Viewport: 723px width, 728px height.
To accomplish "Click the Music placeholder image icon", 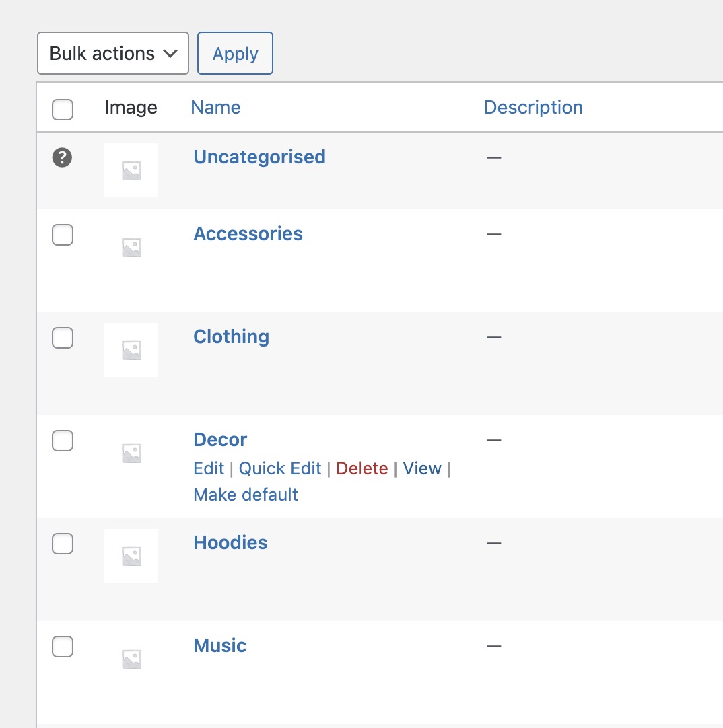I will click(131, 659).
